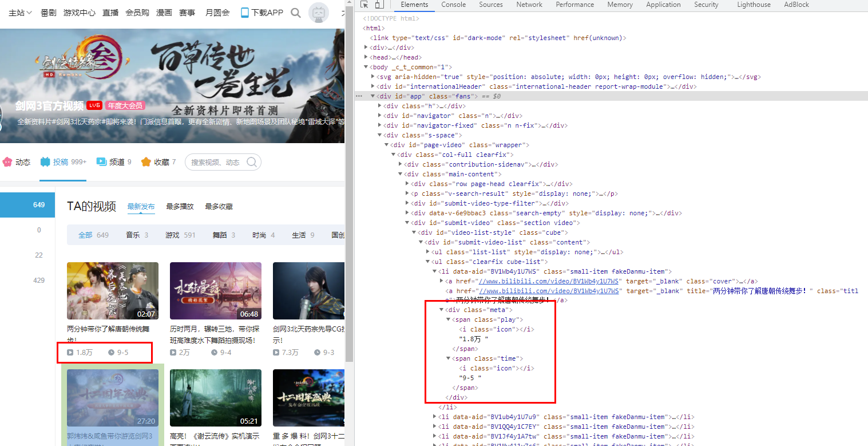Expand the internationalHeader div node

pos(373,86)
